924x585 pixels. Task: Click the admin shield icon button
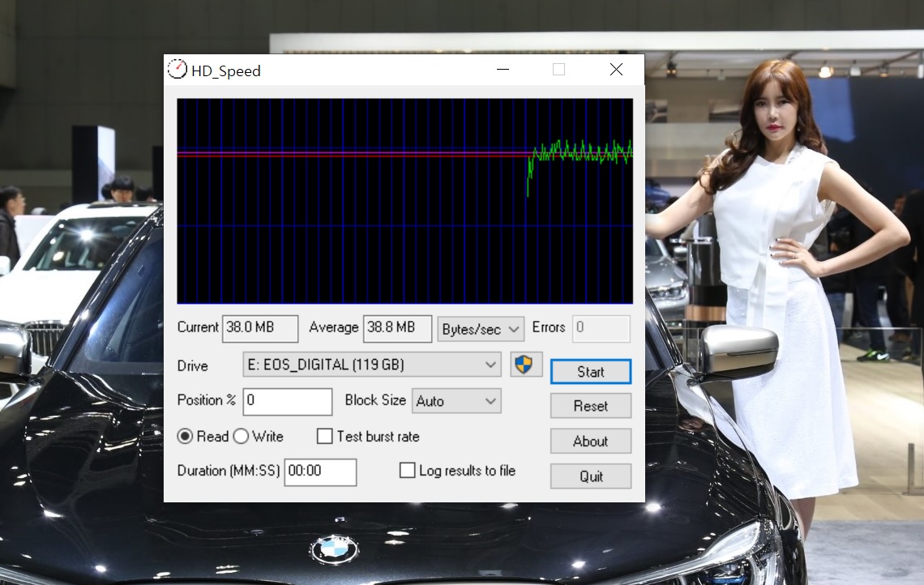(x=526, y=365)
